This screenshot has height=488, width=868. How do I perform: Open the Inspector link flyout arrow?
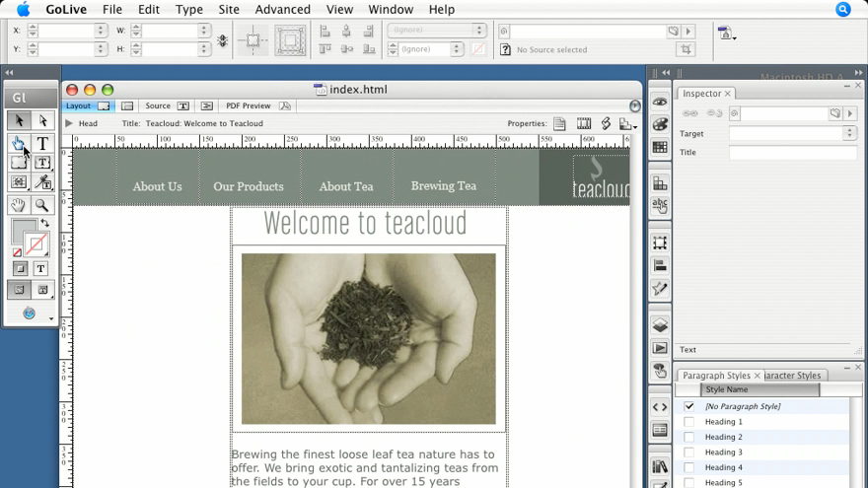850,113
